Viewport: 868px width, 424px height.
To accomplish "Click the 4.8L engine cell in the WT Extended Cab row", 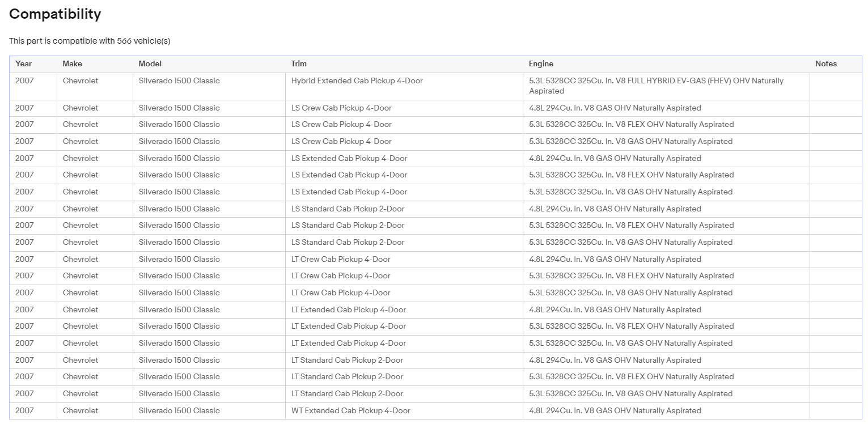I will (x=666, y=411).
